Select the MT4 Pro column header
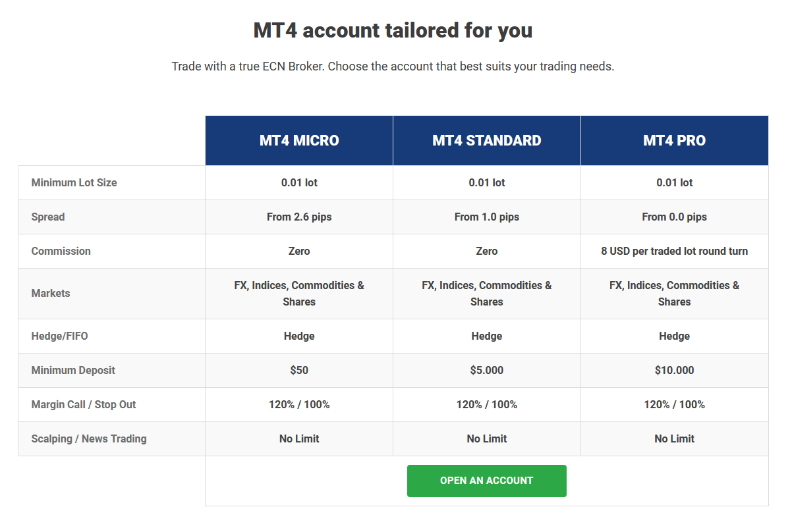 click(x=675, y=140)
